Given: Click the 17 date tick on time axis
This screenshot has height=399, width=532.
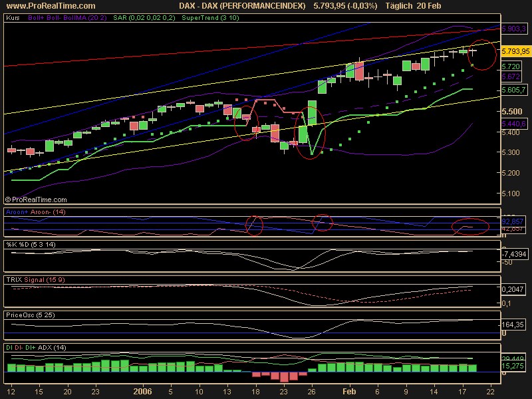Looking at the screenshot, I should pyautogui.click(x=462, y=392).
